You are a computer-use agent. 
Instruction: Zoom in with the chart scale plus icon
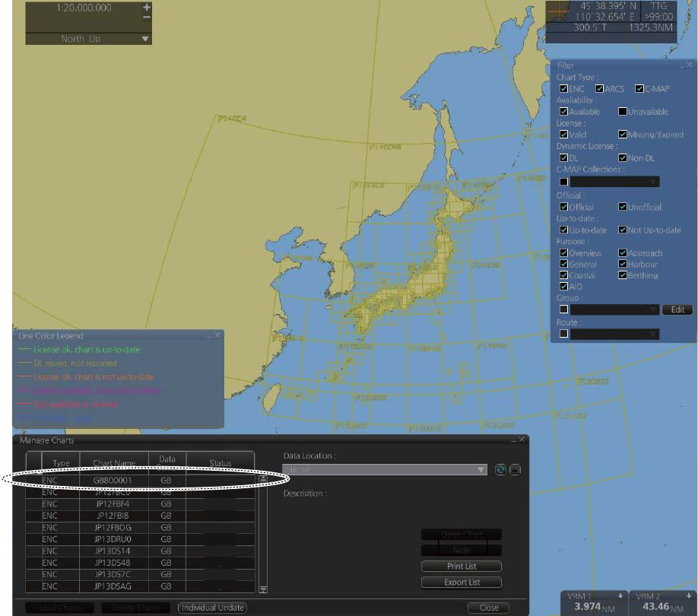[147, 8]
